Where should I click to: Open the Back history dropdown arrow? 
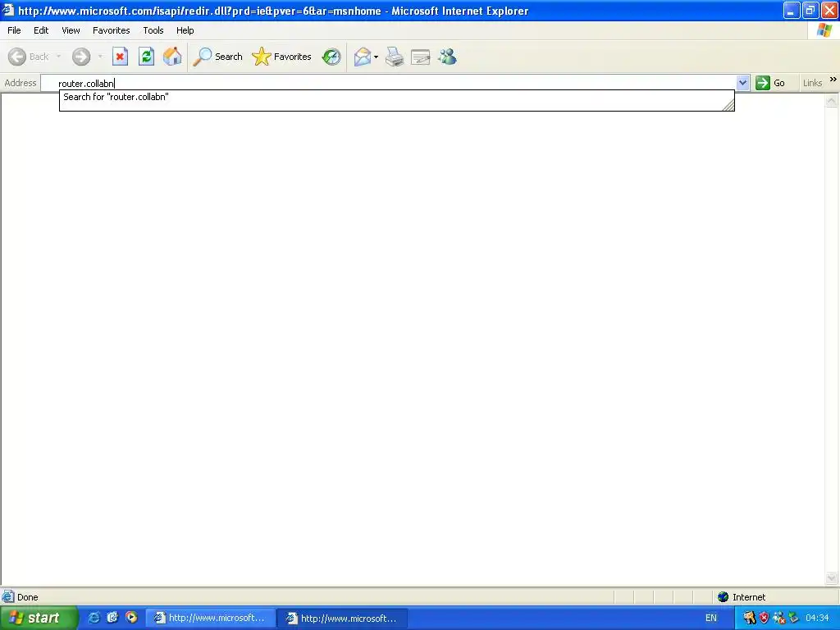point(58,57)
